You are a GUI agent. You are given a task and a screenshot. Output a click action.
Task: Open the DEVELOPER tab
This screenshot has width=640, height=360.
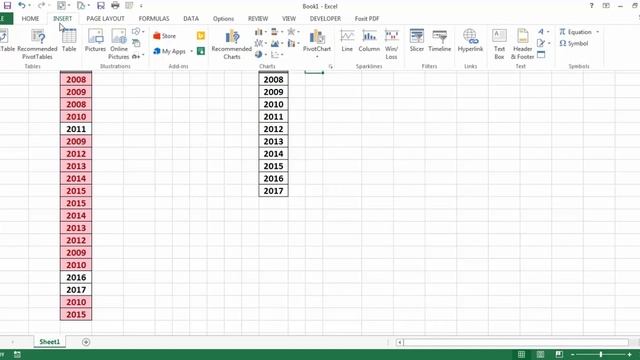(325, 19)
